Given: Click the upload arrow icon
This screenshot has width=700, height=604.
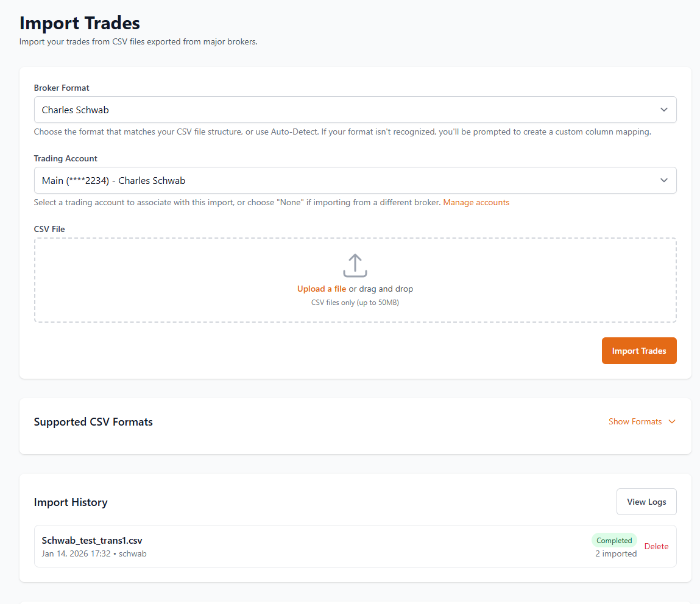Looking at the screenshot, I should click(x=355, y=265).
